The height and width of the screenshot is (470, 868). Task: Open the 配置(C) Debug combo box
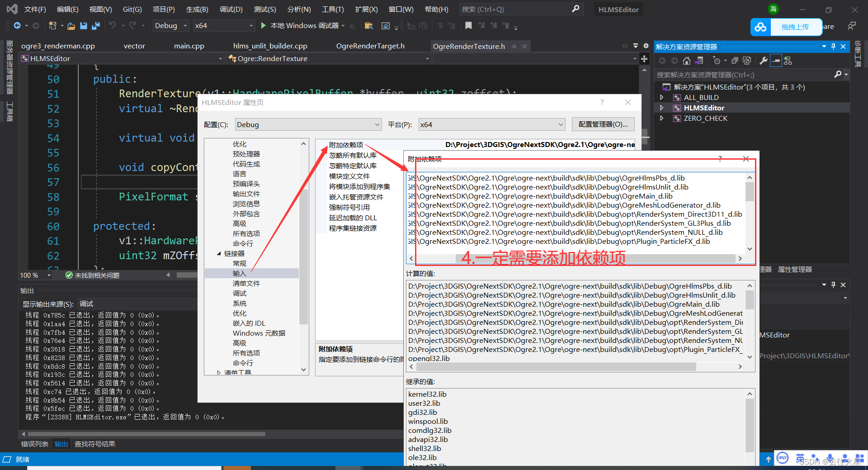click(x=308, y=124)
